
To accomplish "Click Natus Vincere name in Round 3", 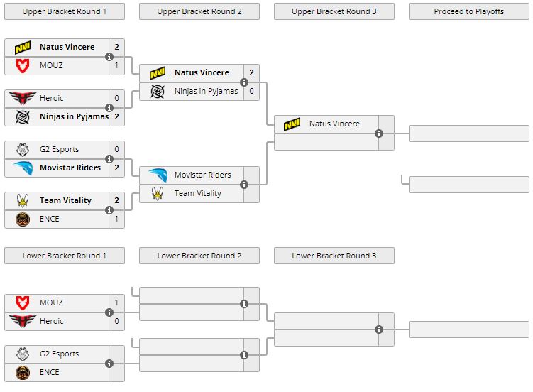I will pos(334,124).
